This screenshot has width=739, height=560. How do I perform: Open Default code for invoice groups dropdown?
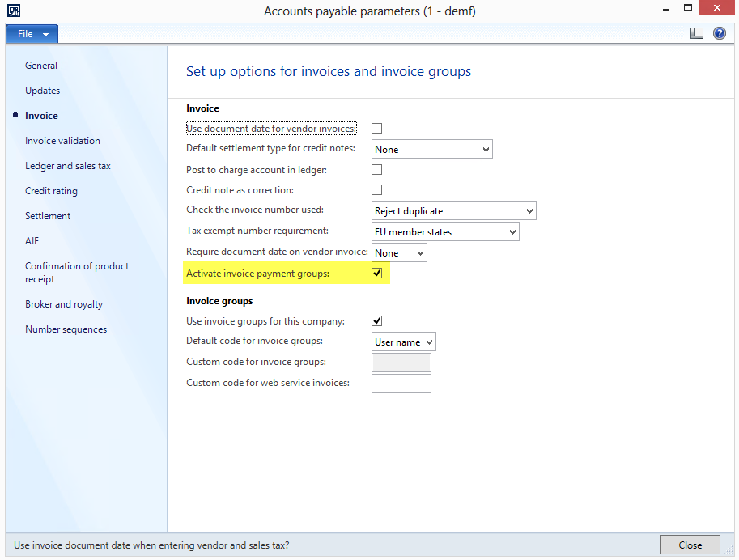click(x=403, y=342)
